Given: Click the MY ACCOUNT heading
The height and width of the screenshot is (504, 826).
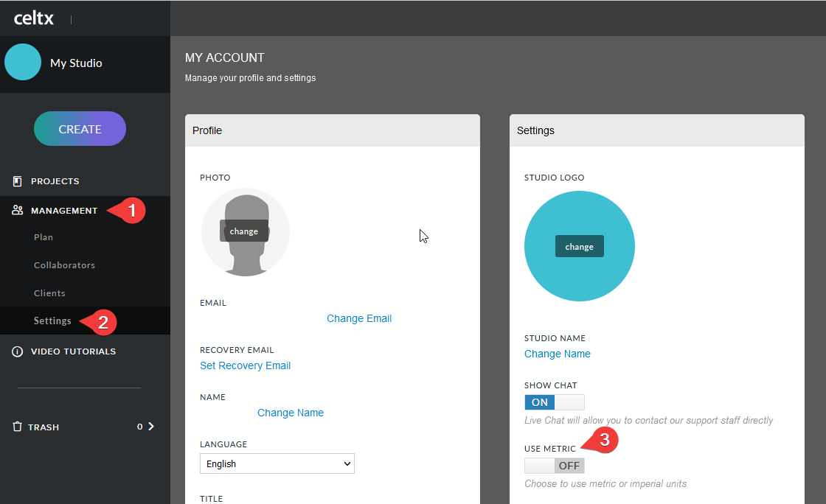Looking at the screenshot, I should click(224, 58).
